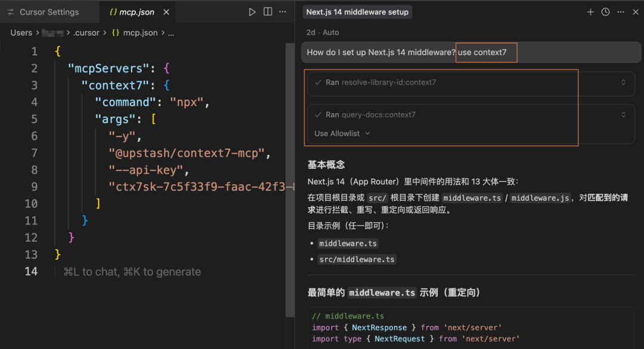Click the Users breadcrumb segment
The height and width of the screenshot is (349, 644).
(x=21, y=33)
